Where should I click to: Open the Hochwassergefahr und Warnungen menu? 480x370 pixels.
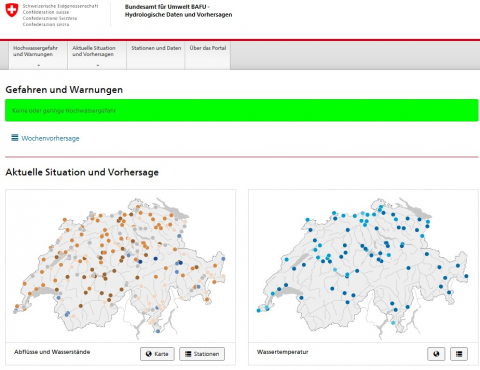pos(38,56)
